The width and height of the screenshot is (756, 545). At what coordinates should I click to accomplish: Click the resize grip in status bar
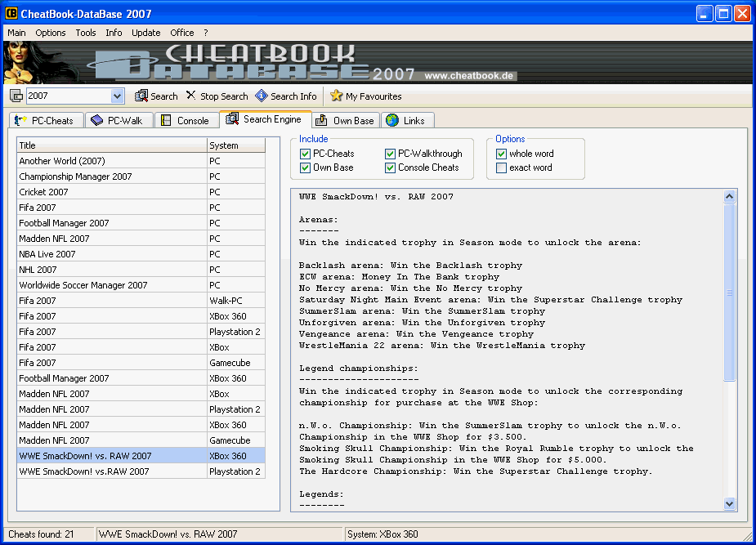[747, 536]
